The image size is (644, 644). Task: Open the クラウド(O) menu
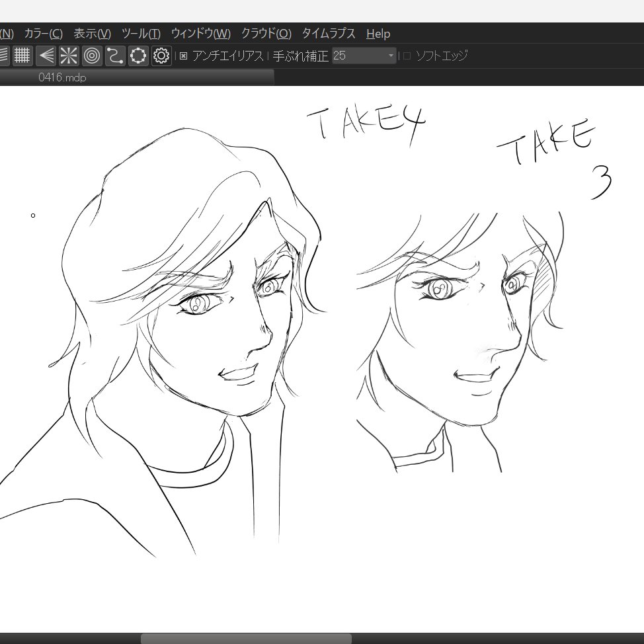266,33
